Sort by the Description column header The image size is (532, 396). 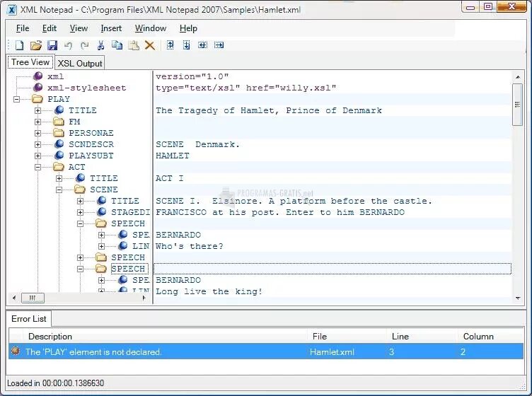tap(165, 337)
